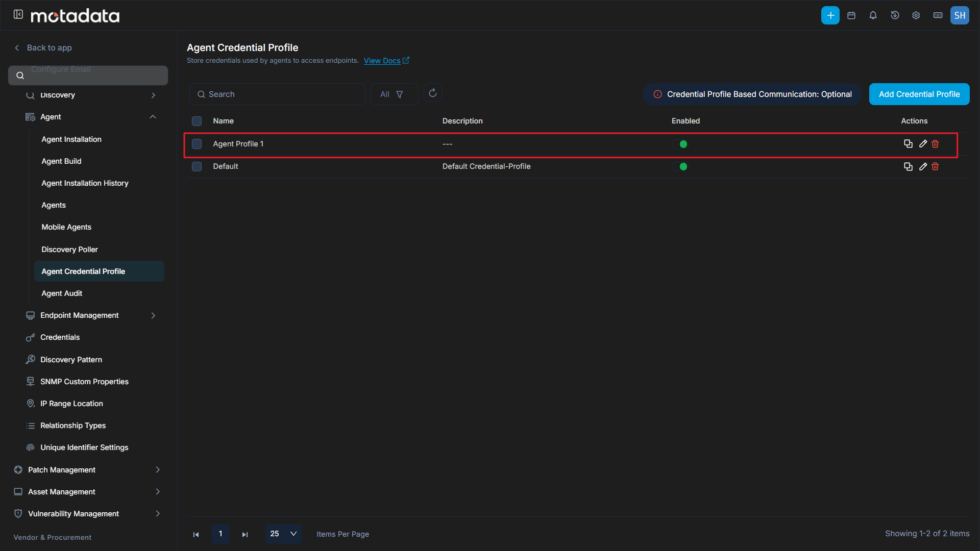Click Credential Profile Based Communication banner
980x551 pixels.
[752, 94]
